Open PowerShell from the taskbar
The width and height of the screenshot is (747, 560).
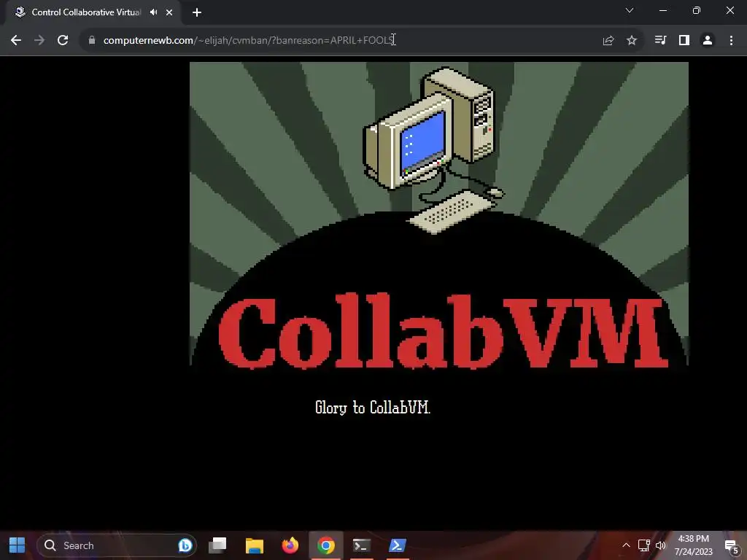(x=398, y=545)
